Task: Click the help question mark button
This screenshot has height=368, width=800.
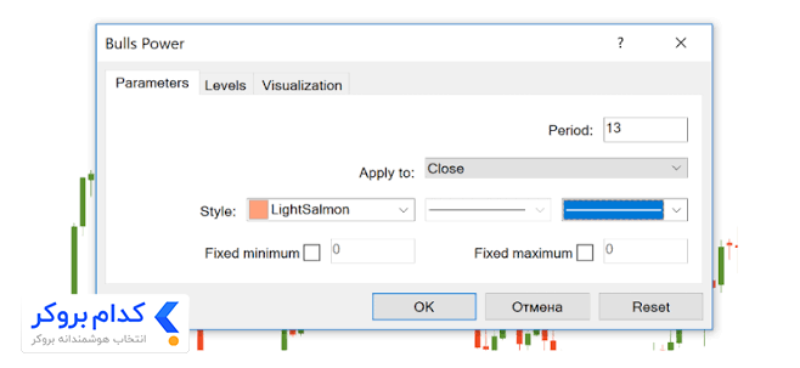Action: click(620, 43)
